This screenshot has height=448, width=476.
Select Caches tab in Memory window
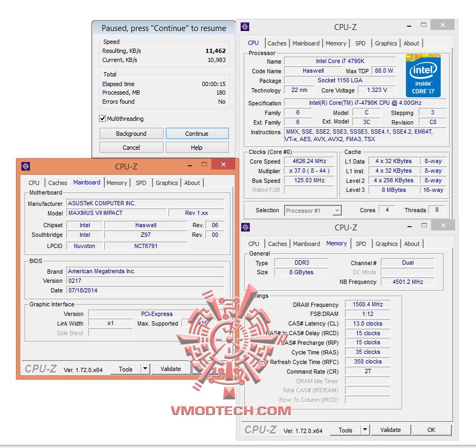278,244
